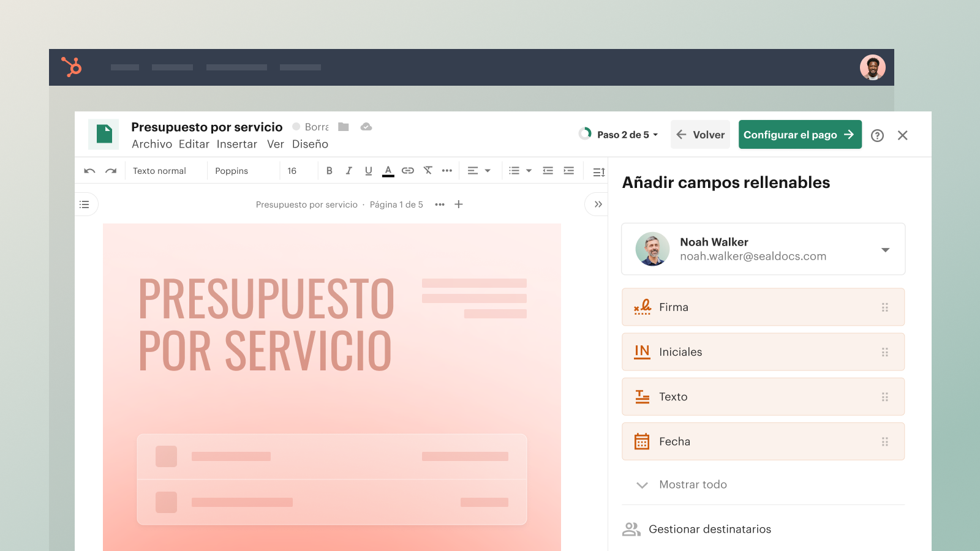Image resolution: width=980 pixels, height=551 pixels.
Task: Open the Insertar menu
Action: pos(236,144)
